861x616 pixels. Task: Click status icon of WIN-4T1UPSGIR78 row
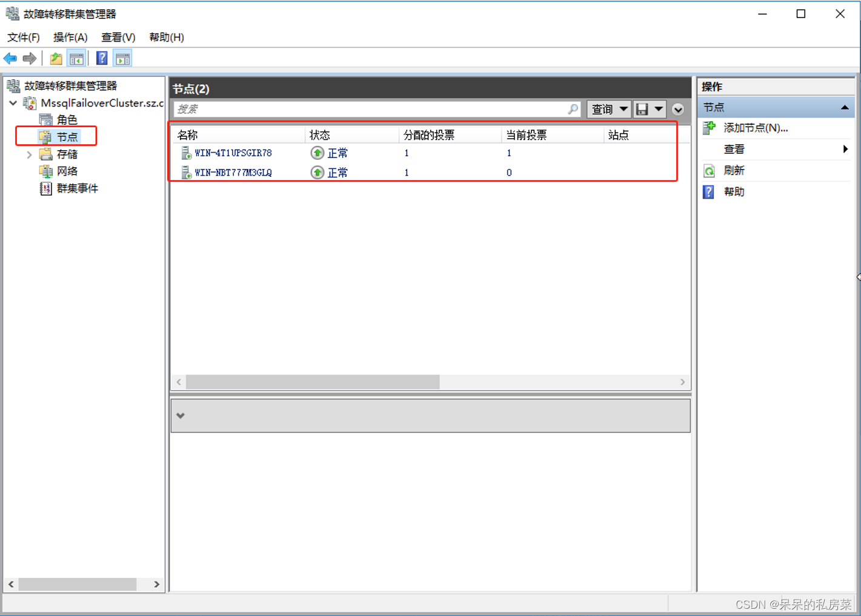coord(317,153)
